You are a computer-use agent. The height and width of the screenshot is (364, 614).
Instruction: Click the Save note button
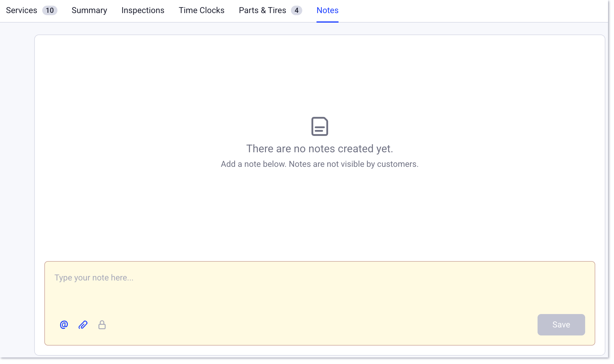click(561, 324)
